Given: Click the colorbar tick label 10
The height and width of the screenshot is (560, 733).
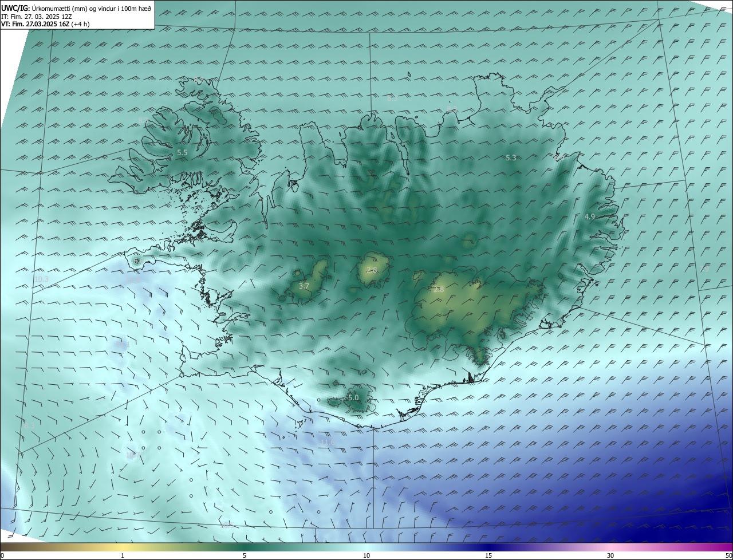Looking at the screenshot, I should click(x=366, y=556).
